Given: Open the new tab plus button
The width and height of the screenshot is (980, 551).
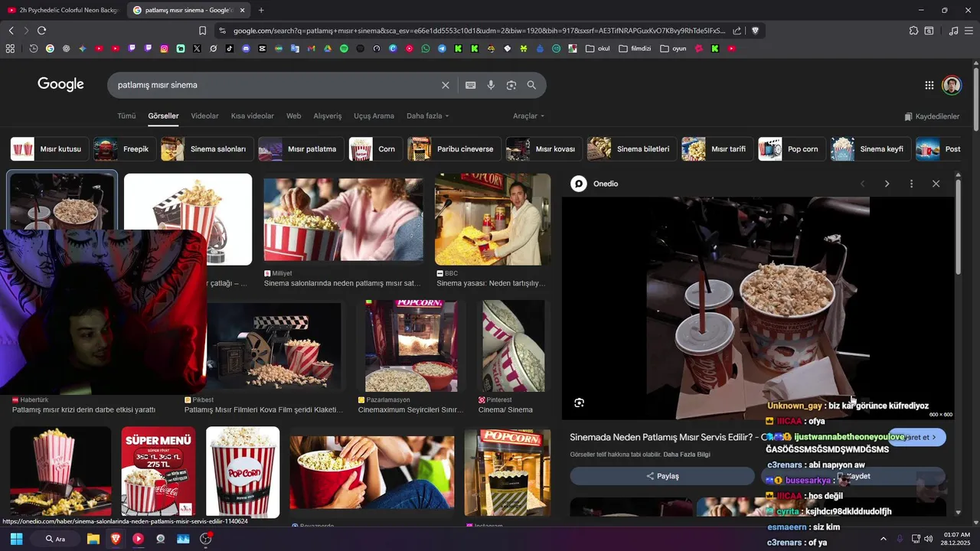Looking at the screenshot, I should (x=261, y=10).
